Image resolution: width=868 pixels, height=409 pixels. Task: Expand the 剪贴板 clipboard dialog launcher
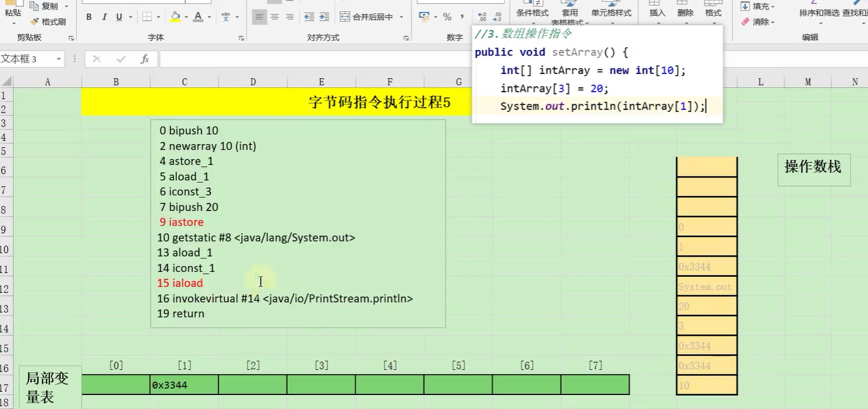pyautogui.click(x=71, y=38)
